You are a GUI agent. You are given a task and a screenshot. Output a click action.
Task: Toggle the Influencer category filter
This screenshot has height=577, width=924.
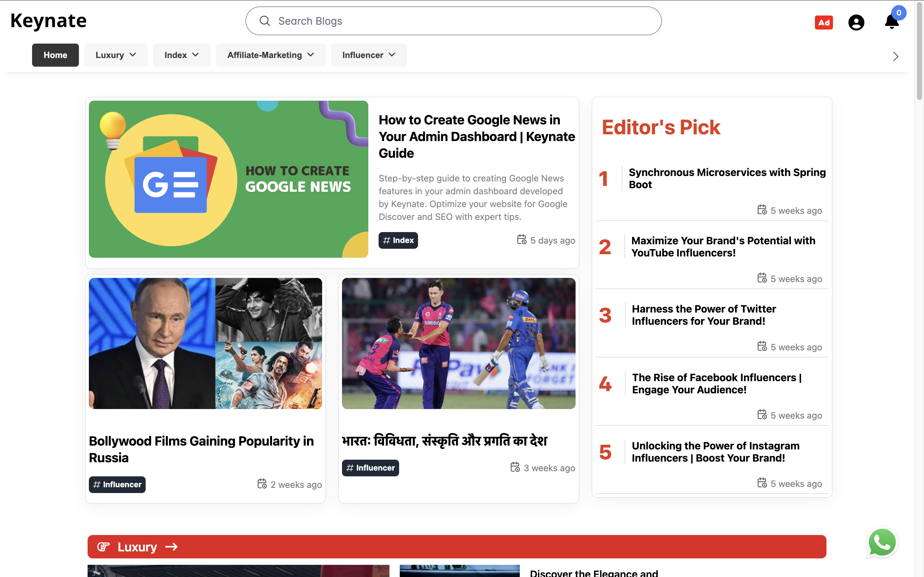coord(369,55)
